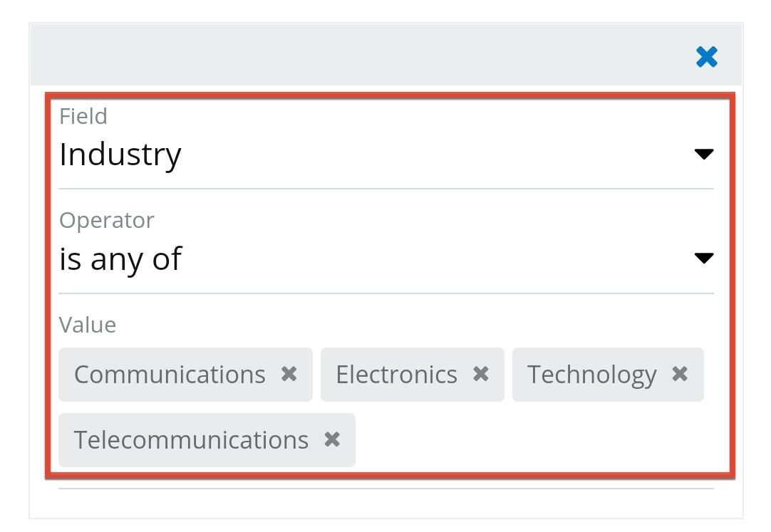
Task: Select the Technology tag label
Action: [591, 375]
